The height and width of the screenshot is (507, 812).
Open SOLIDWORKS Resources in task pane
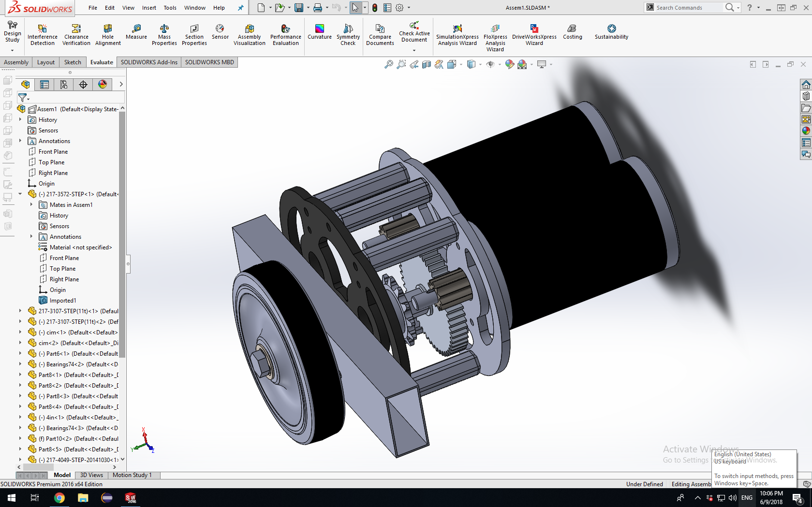click(806, 85)
